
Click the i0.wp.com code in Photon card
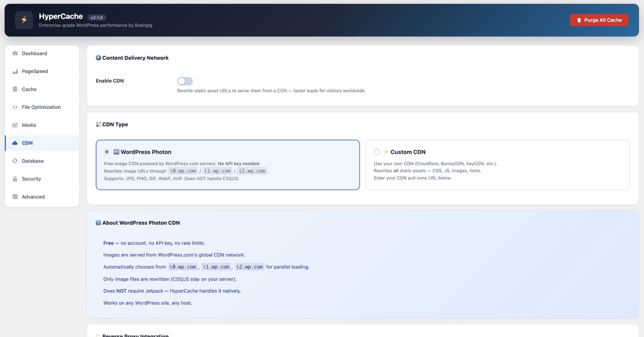pyautogui.click(x=182, y=171)
